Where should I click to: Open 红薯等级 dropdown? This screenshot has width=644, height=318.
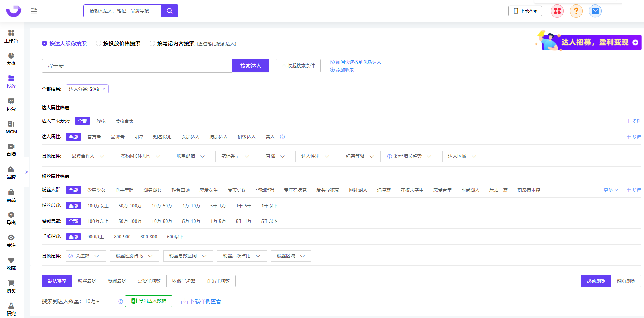(360, 156)
